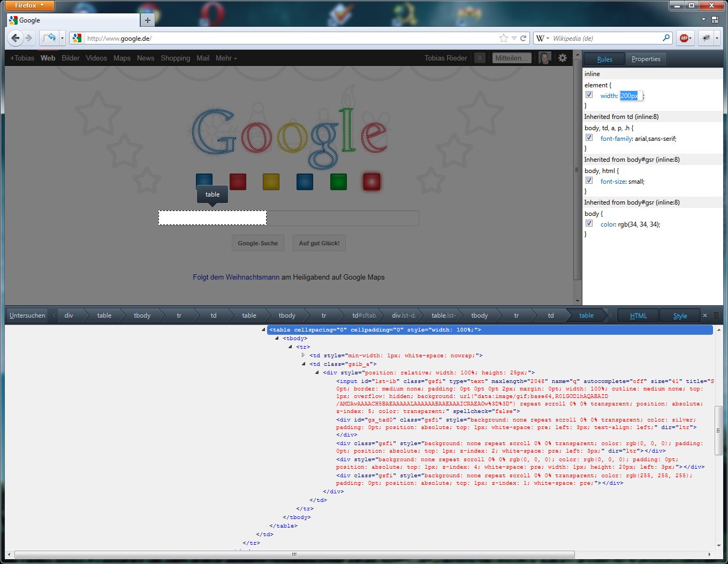Open the dropdown beside the curved-arrow button
The height and width of the screenshot is (564, 728).
click(62, 38)
